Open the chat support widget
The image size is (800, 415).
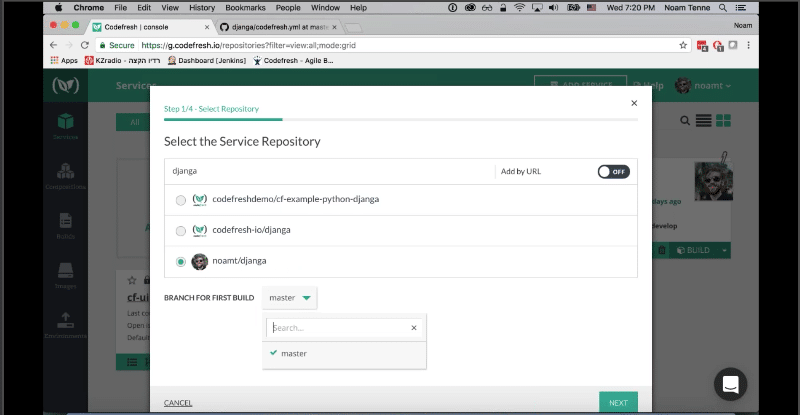[731, 384]
